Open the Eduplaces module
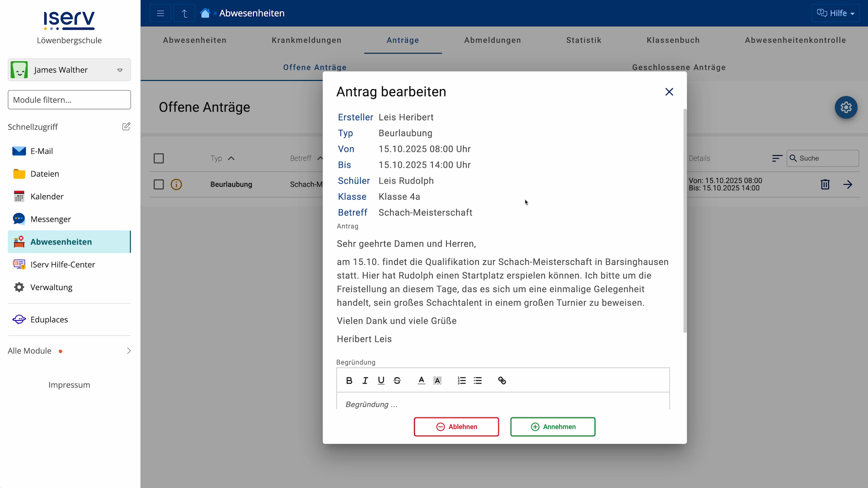Image resolution: width=868 pixels, height=488 pixels. (49, 319)
